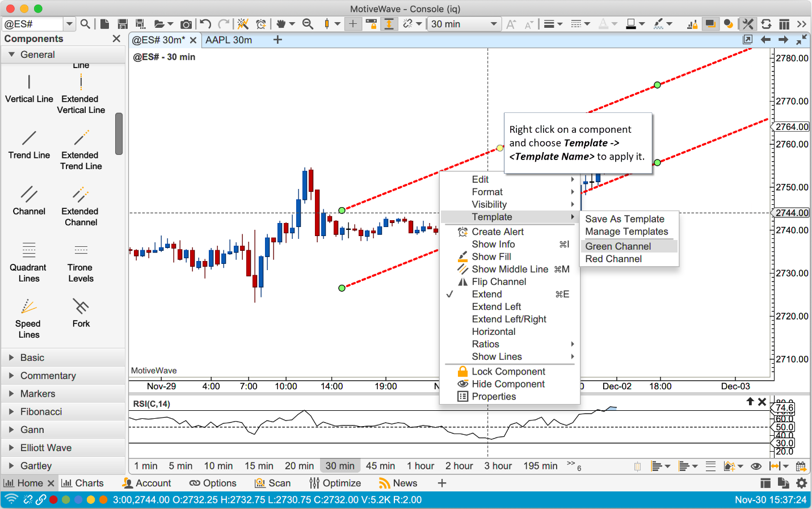Viewport: 812px width, 509px height.
Task: Click the save floppy disk icon
Action: pos(122,24)
